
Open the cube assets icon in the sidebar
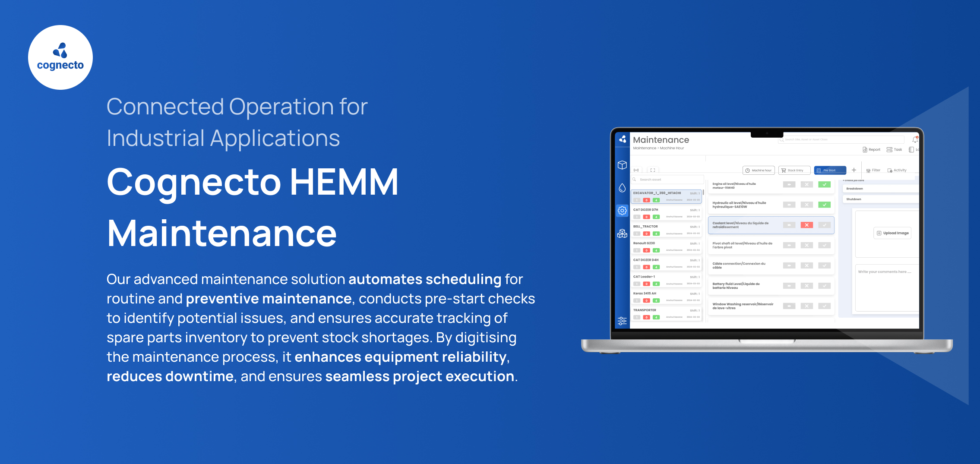point(622,165)
